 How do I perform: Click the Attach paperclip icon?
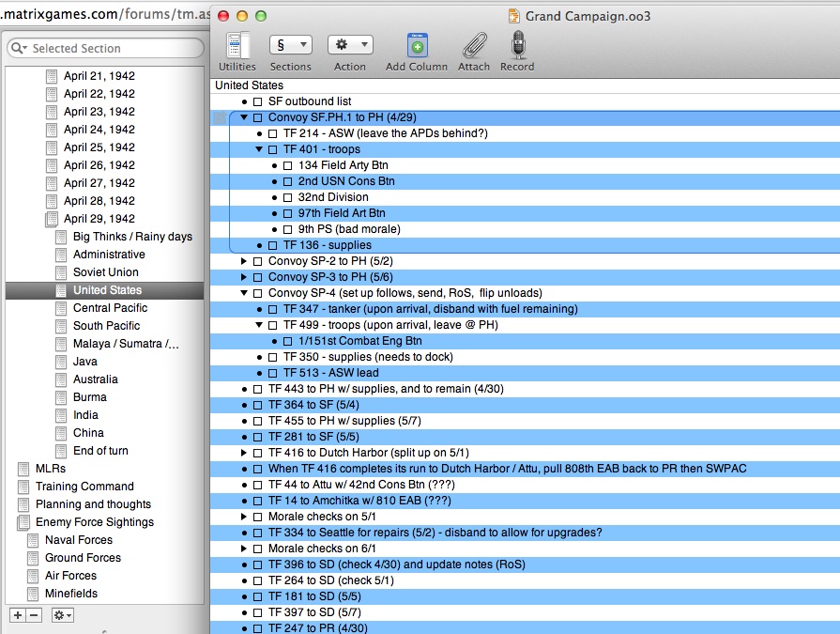(x=474, y=45)
